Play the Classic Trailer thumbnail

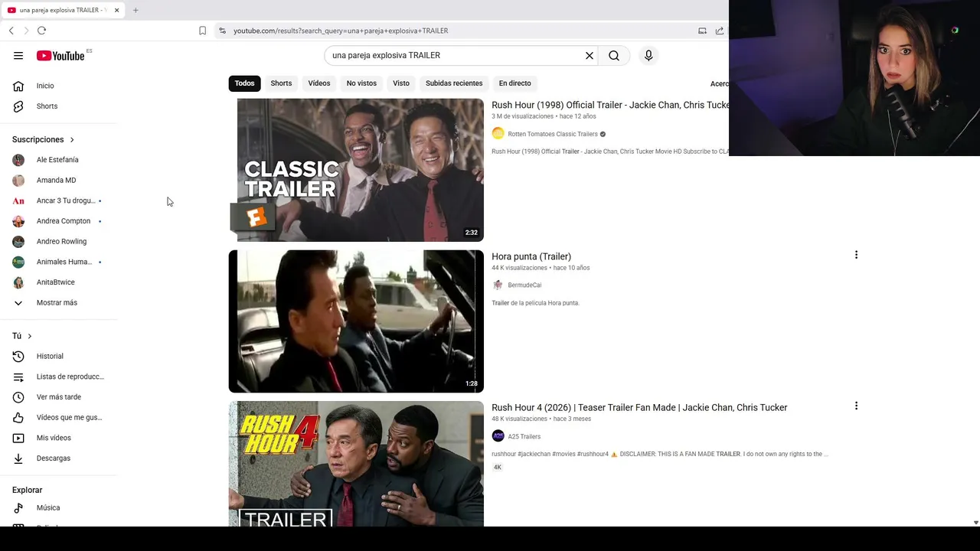(x=356, y=170)
